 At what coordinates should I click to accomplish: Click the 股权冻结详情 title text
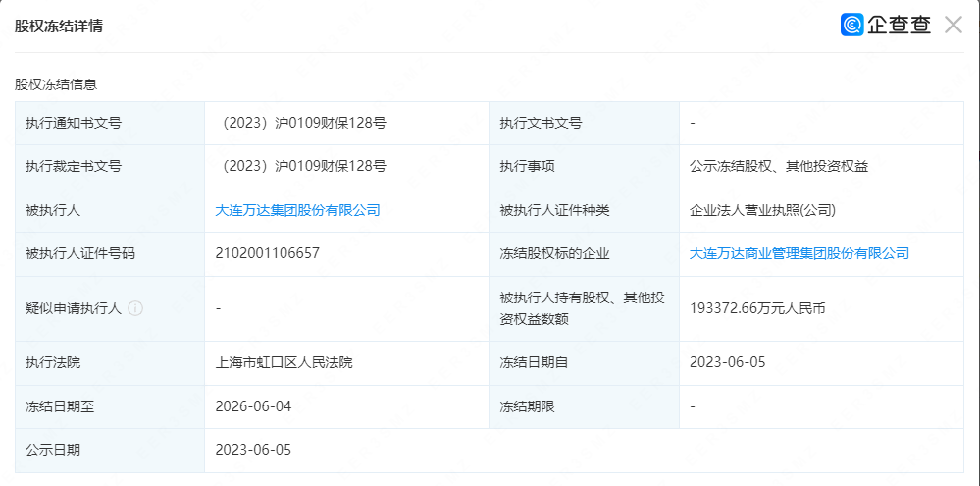59,27
